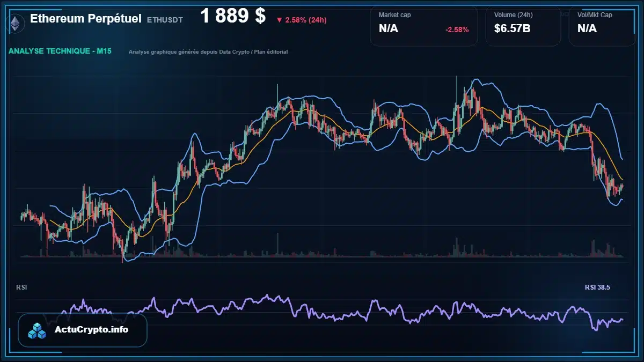Click the -2.58% value in Market cap card
The image size is (644, 362).
[x=457, y=29]
